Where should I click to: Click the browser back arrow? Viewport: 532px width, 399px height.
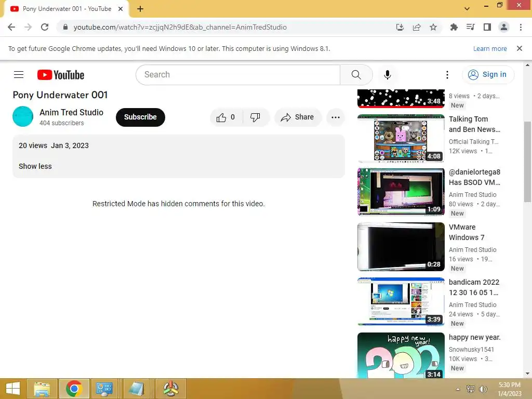tap(11, 27)
